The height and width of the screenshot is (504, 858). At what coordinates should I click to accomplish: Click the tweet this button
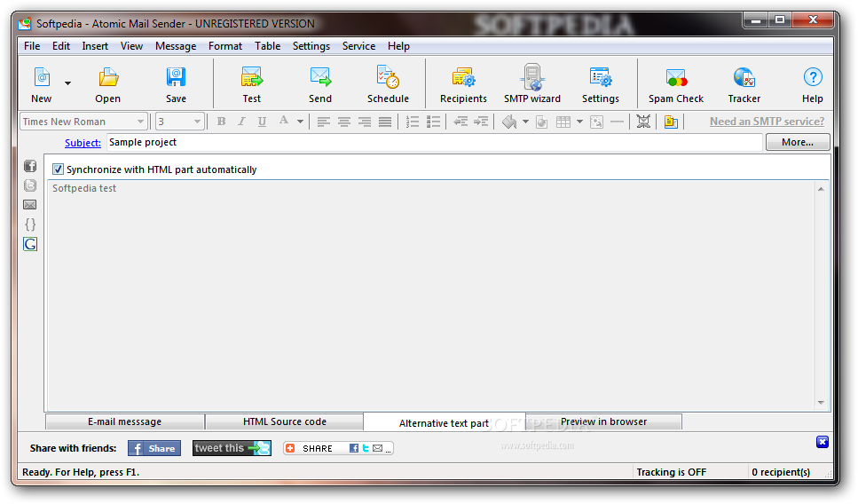[x=232, y=448]
